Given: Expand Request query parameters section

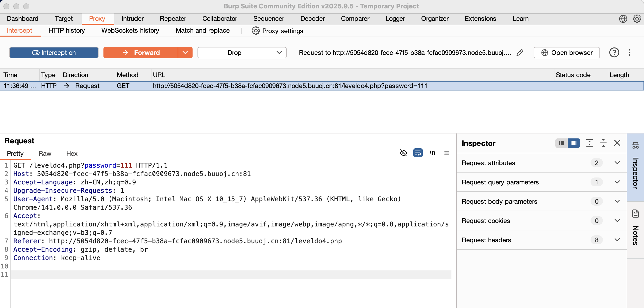Looking at the screenshot, I should tap(617, 182).
